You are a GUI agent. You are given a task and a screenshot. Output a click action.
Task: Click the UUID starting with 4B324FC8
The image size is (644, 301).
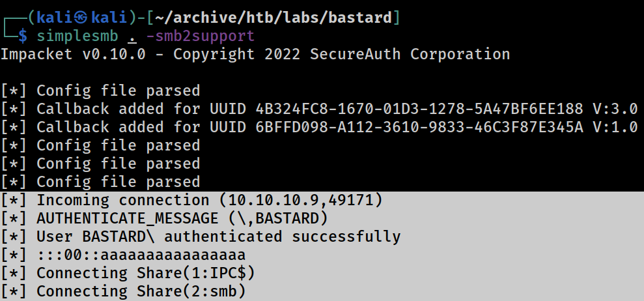(419, 109)
